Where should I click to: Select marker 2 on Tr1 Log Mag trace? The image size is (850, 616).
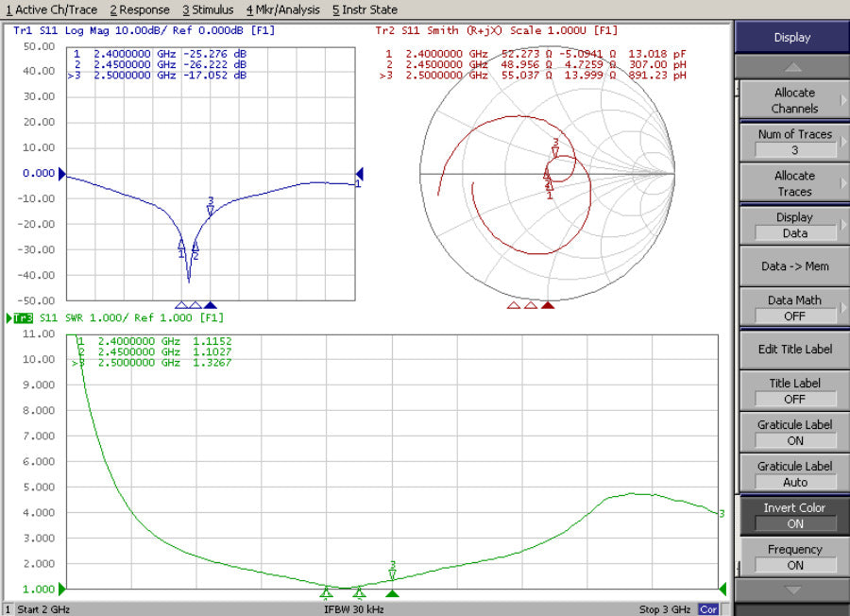click(x=195, y=248)
